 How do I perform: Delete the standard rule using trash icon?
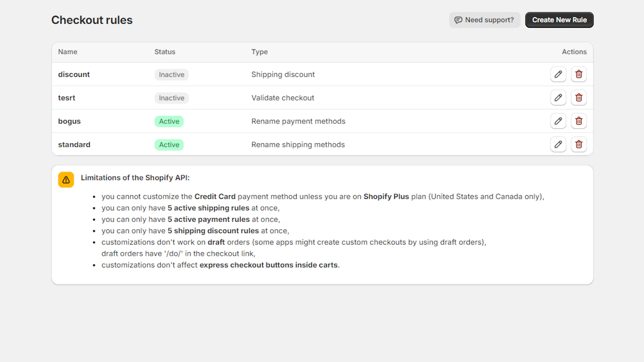point(579,144)
